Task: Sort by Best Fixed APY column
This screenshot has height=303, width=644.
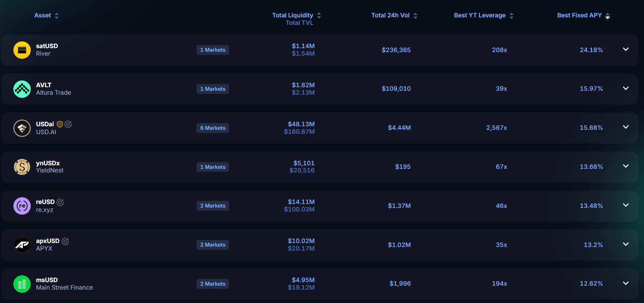Action: [583, 15]
